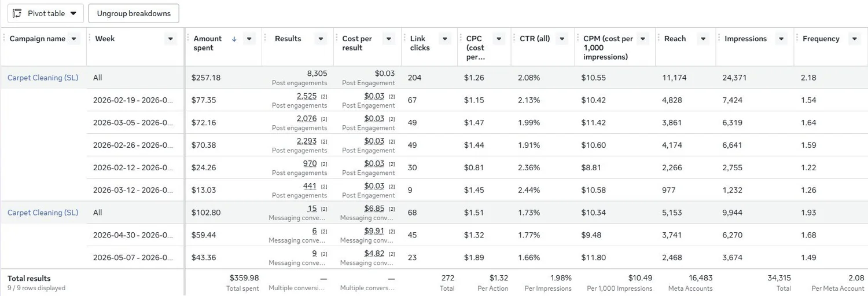The width and height of the screenshot is (868, 296).
Task: Click the 8,305 post engagements result
Action: pyautogui.click(x=317, y=74)
